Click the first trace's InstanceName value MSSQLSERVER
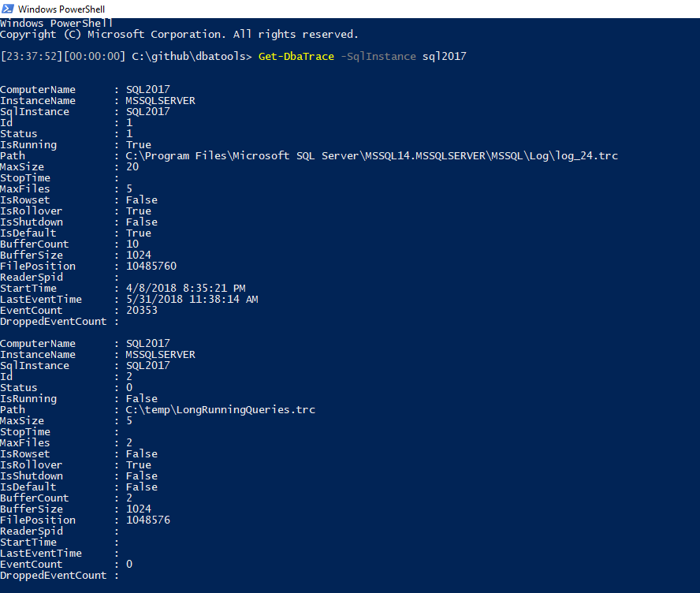The height and width of the screenshot is (593, 700). click(160, 101)
